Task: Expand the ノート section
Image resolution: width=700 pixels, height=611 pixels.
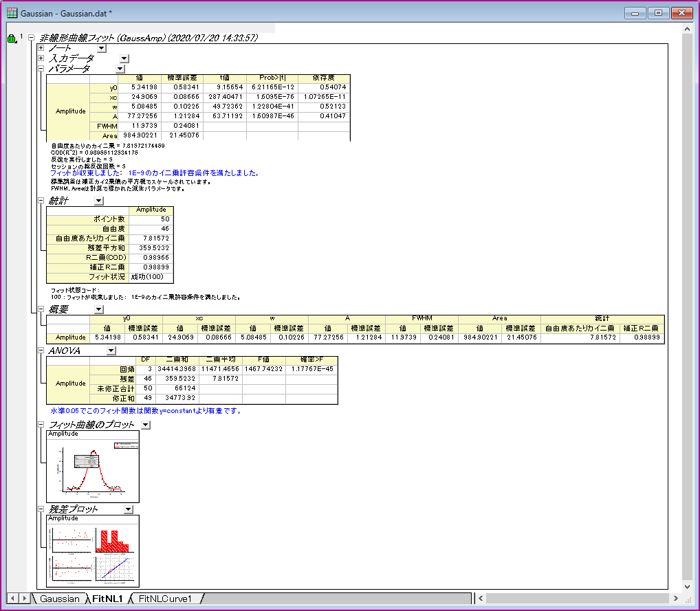Action: (41, 47)
